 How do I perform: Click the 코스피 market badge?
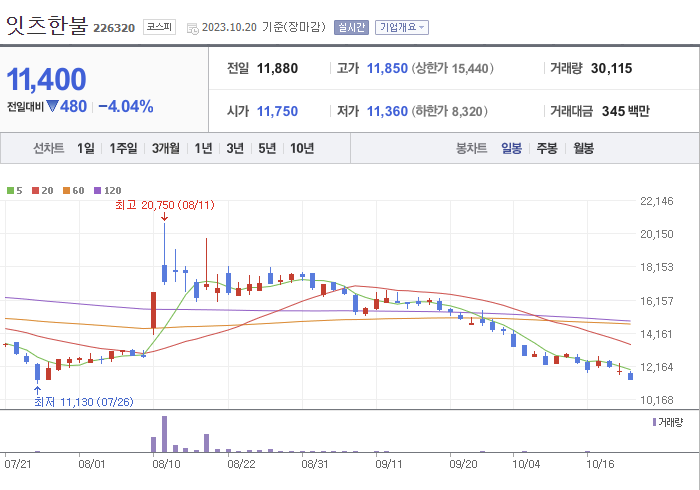tap(159, 27)
